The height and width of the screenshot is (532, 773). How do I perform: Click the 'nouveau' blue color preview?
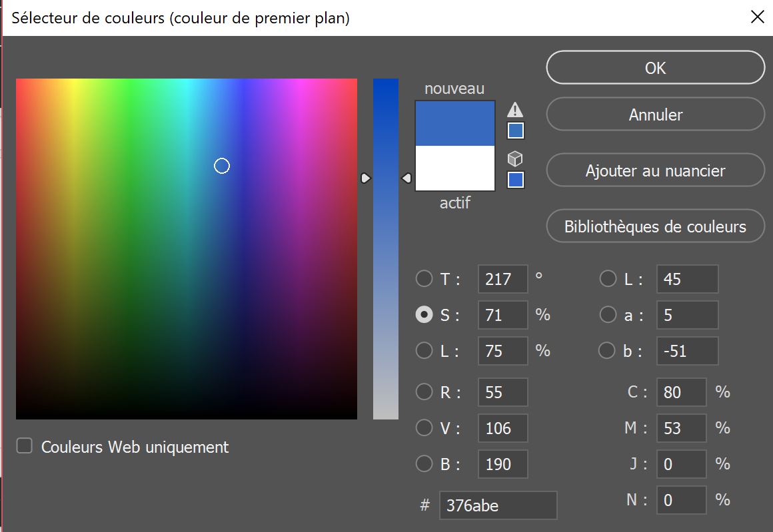click(x=455, y=123)
